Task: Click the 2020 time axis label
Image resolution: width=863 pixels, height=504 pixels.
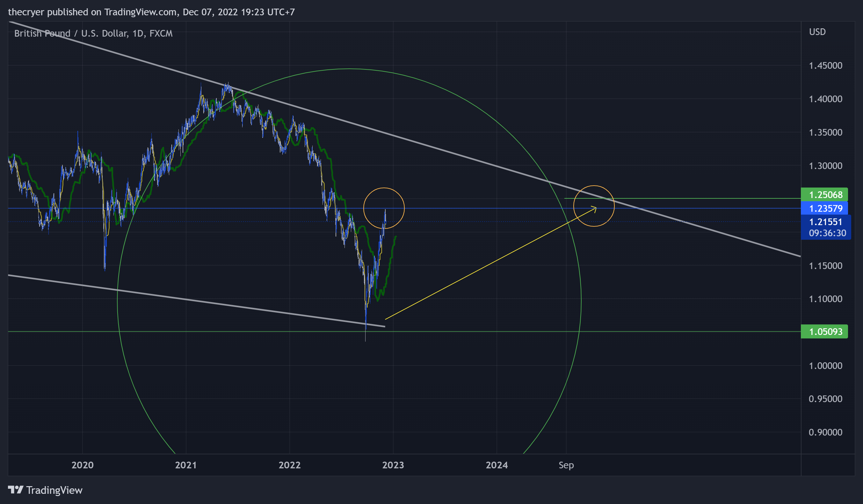Action: (83, 465)
